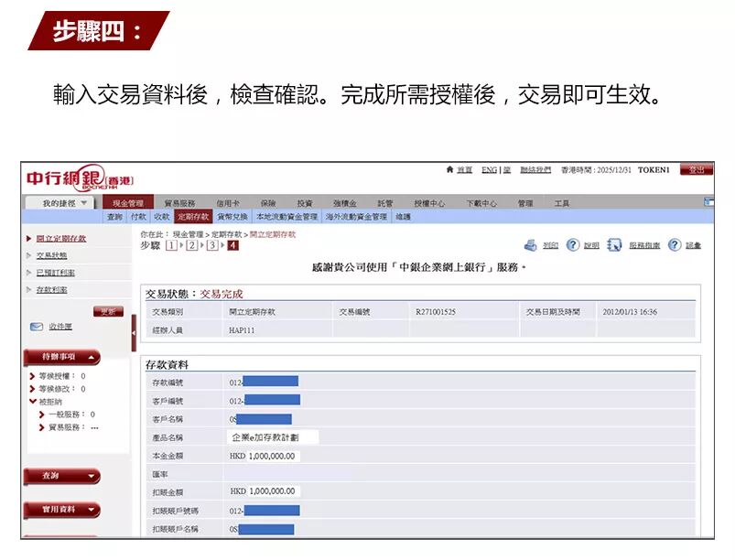Open 開立定期存款 in the left sidebar

click(61, 239)
